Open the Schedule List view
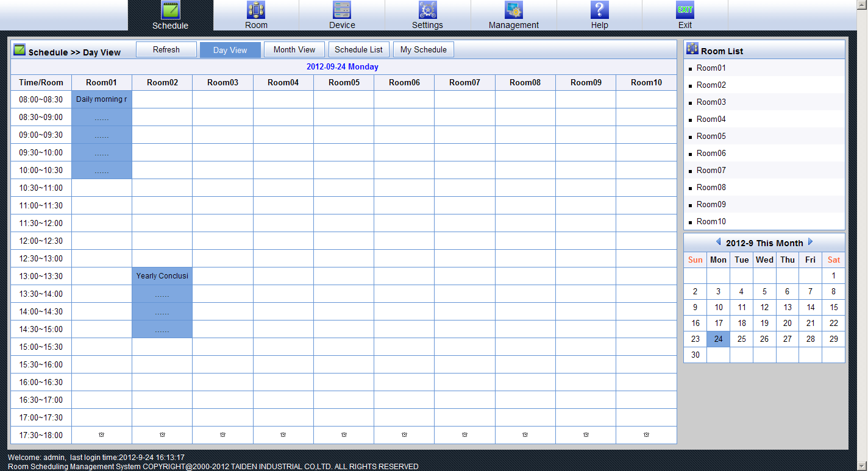The height and width of the screenshot is (471, 868). pos(358,50)
